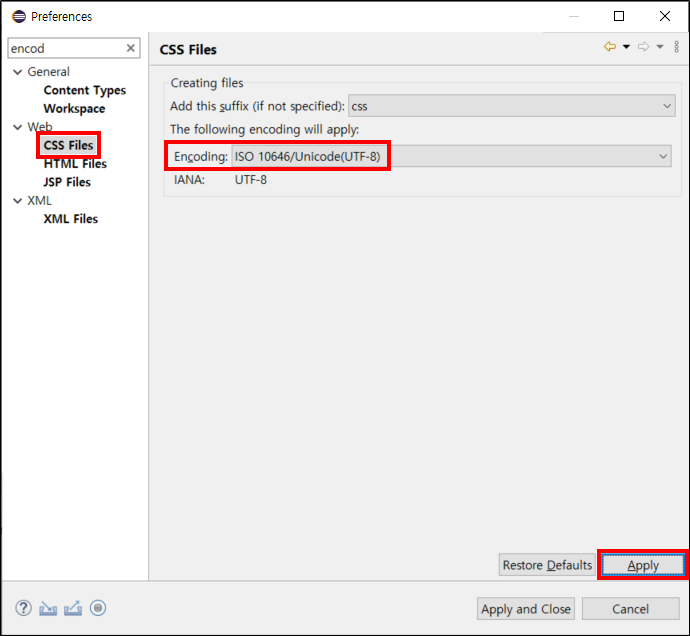Select CSS Files preference page
This screenshot has width=690, height=636.
pyautogui.click(x=68, y=145)
